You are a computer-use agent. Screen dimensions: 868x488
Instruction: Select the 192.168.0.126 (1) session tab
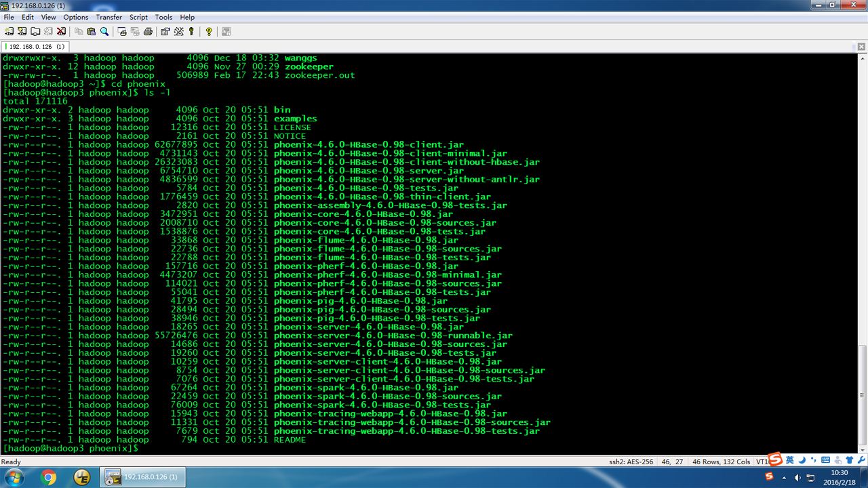pos(35,47)
